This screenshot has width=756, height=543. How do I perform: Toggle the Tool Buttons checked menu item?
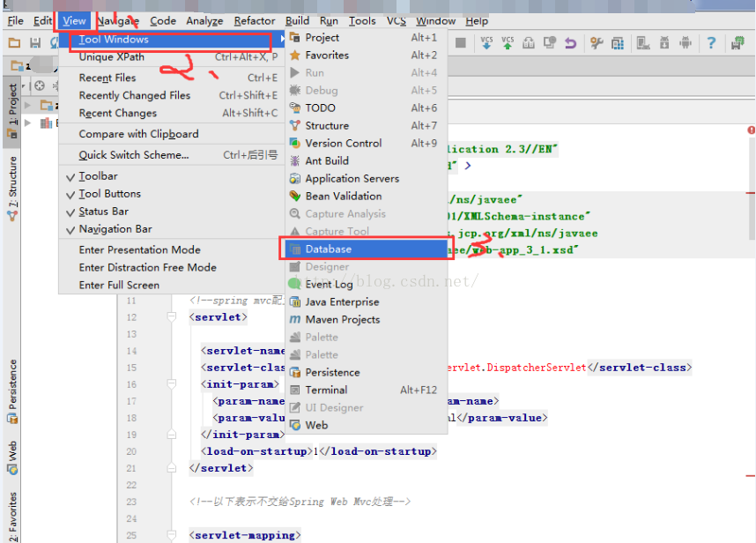click(171, 194)
